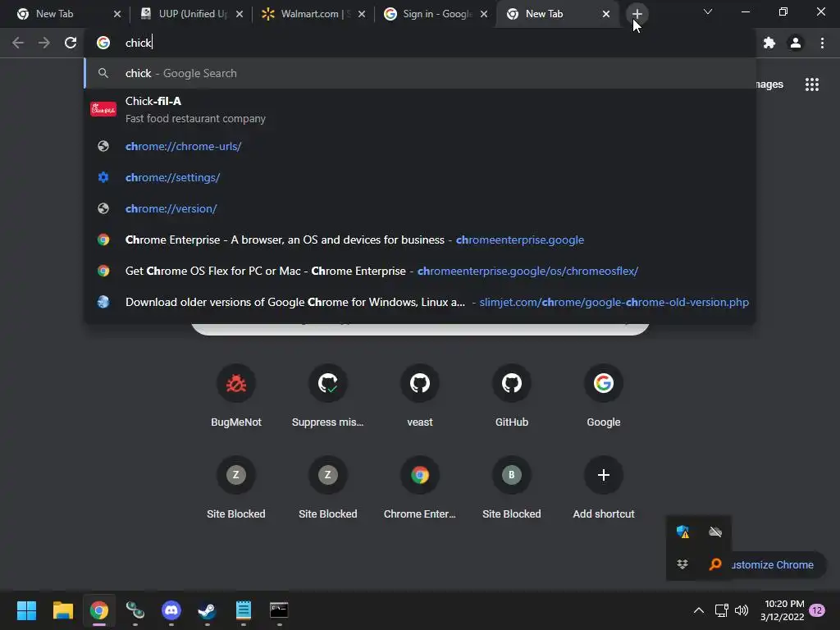Viewport: 840px width, 630px height.
Task: Open the GitHub shortcut
Action: 512,395
